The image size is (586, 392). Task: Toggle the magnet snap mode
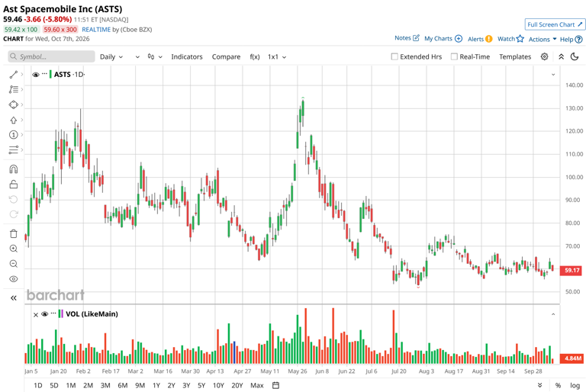(x=14, y=169)
